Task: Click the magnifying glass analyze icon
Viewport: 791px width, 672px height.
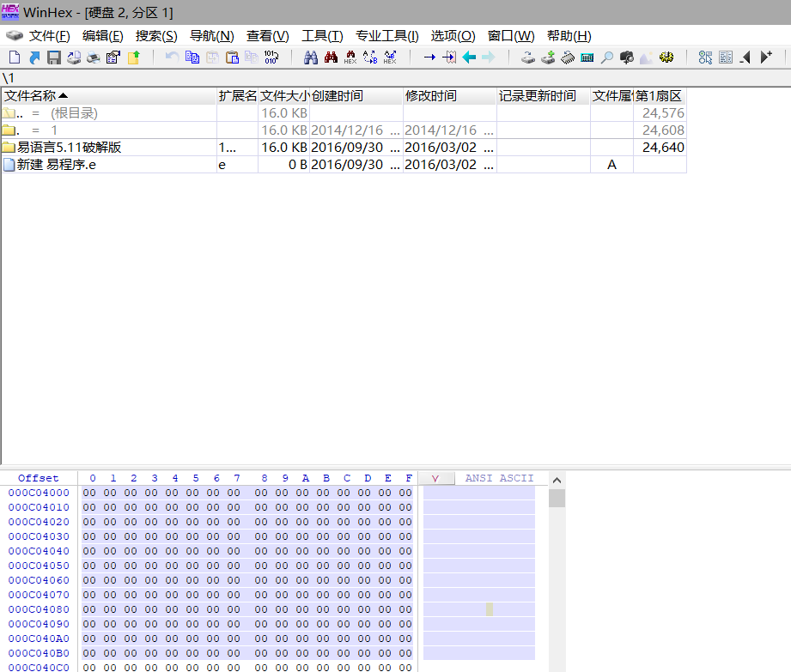Action: 607,58
